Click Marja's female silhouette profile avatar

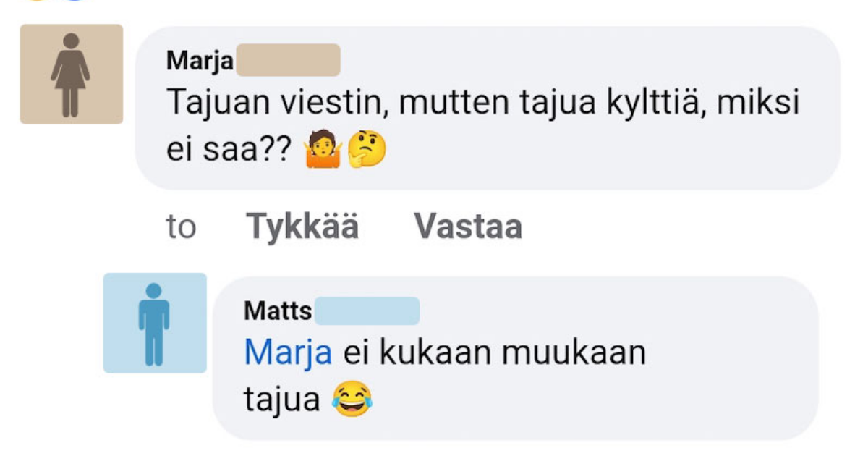coord(70,72)
